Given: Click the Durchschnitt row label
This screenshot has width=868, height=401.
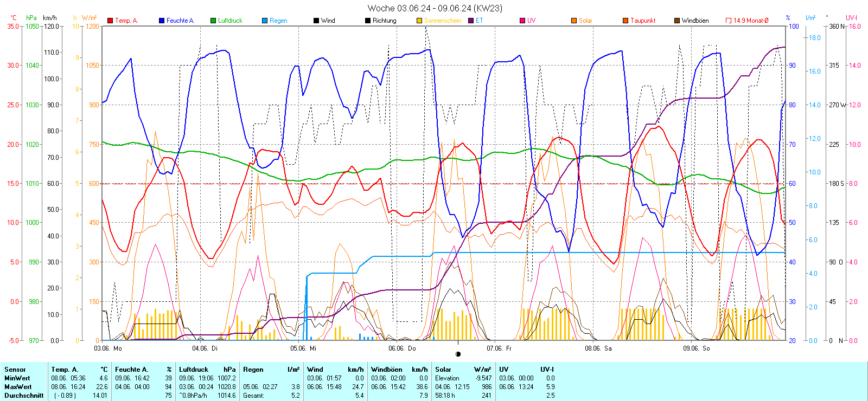Looking at the screenshot, I should tap(24, 396).
